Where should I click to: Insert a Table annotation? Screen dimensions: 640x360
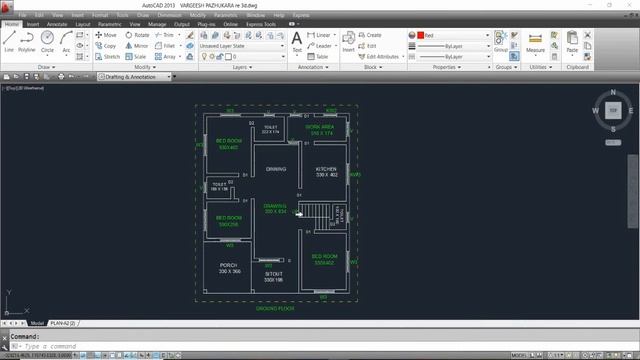tap(318, 57)
